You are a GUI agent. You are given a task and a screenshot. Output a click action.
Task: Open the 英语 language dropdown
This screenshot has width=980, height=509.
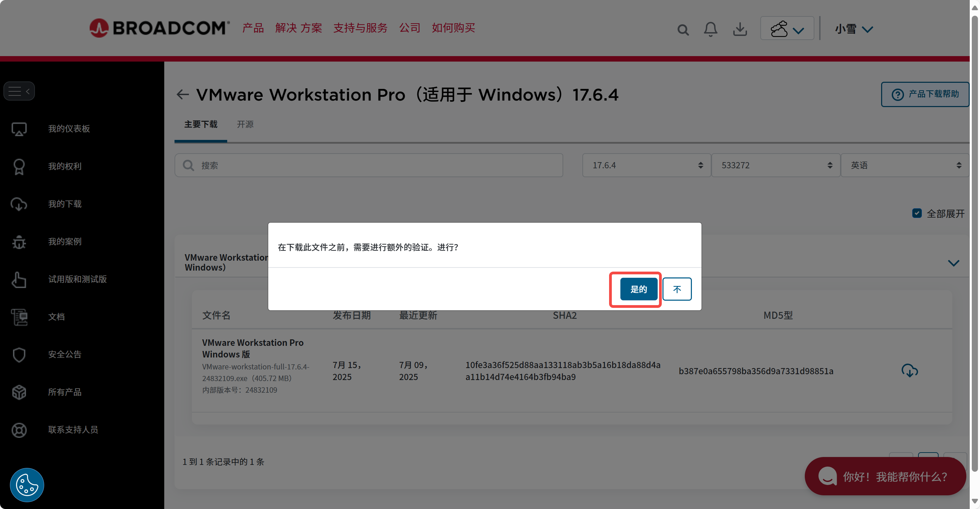coord(905,165)
